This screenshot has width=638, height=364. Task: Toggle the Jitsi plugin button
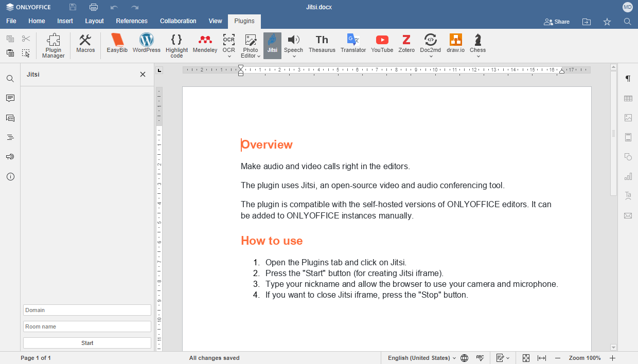click(x=272, y=46)
